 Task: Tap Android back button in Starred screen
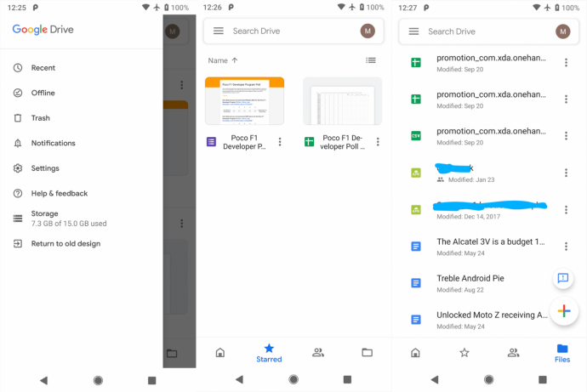(240, 379)
